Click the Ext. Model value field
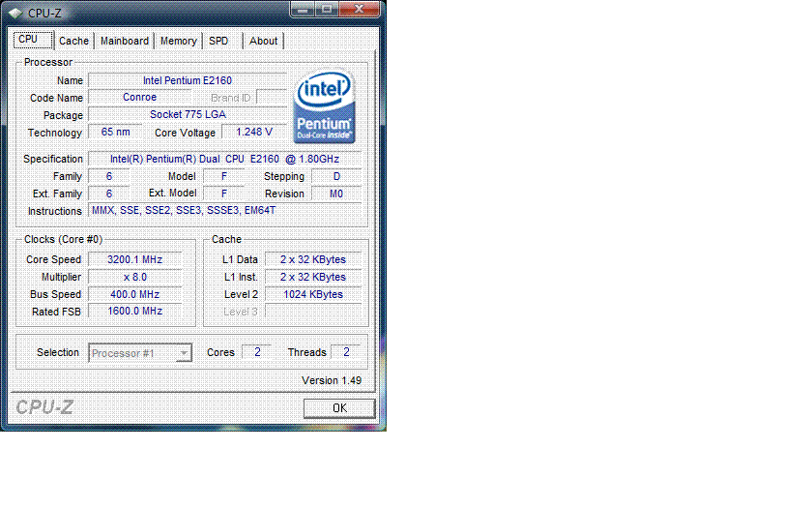The image size is (812, 508). [223, 194]
